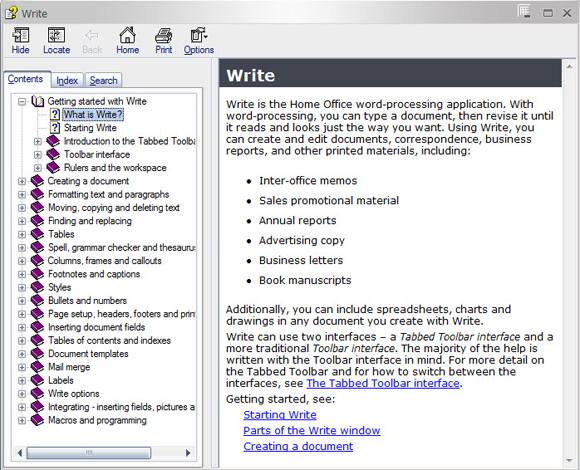
Task: Open the Options toolbar menu
Action: [199, 41]
